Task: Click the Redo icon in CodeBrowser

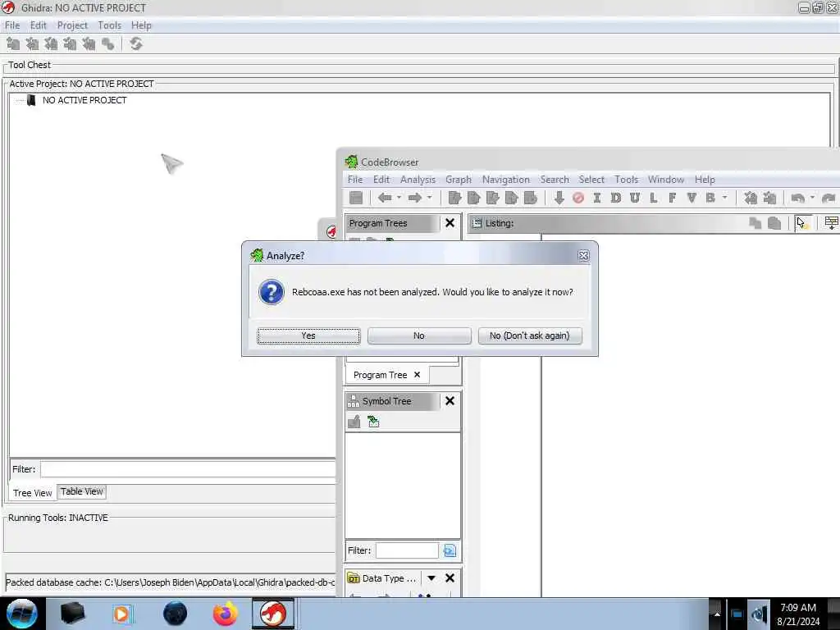Action: click(829, 198)
